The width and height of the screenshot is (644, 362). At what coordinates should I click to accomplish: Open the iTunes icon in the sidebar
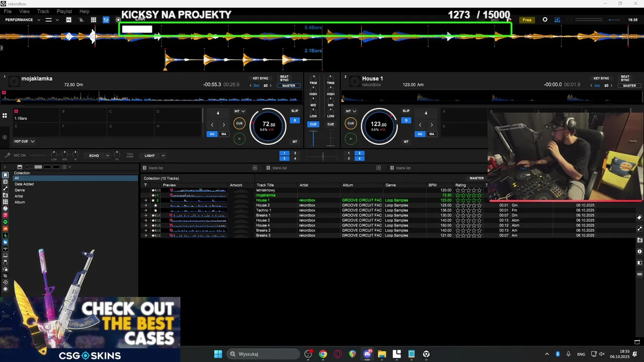pyautogui.click(x=6, y=208)
